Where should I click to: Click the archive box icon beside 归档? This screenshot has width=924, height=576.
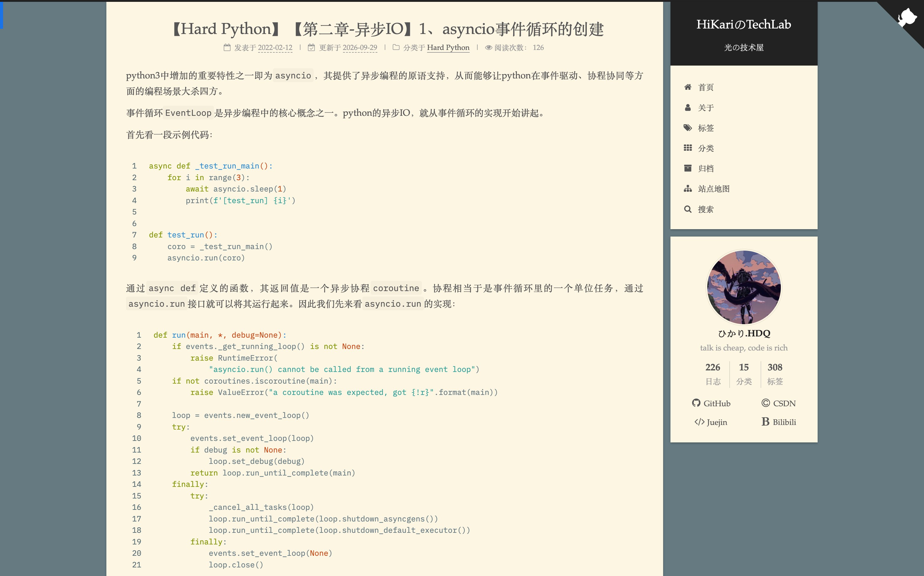(688, 169)
